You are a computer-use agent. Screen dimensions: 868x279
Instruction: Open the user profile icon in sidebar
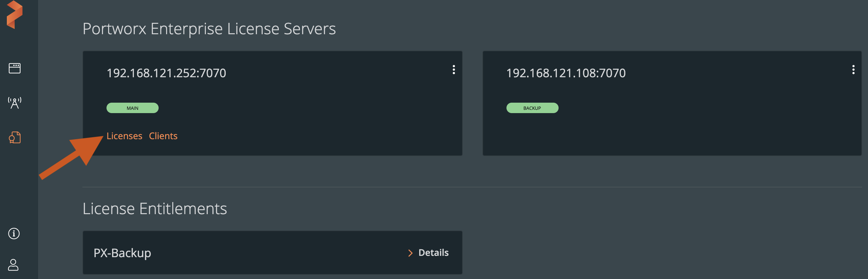(x=13, y=265)
